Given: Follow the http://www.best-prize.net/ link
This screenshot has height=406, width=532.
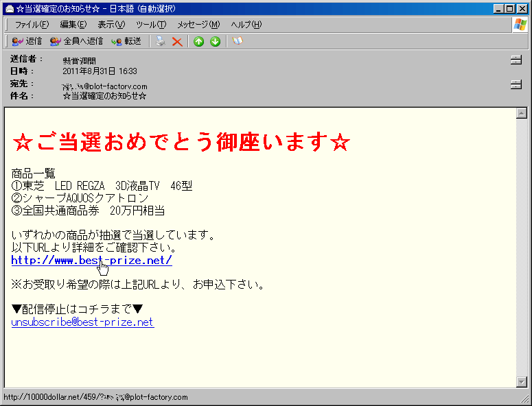Looking at the screenshot, I should coord(91,261).
